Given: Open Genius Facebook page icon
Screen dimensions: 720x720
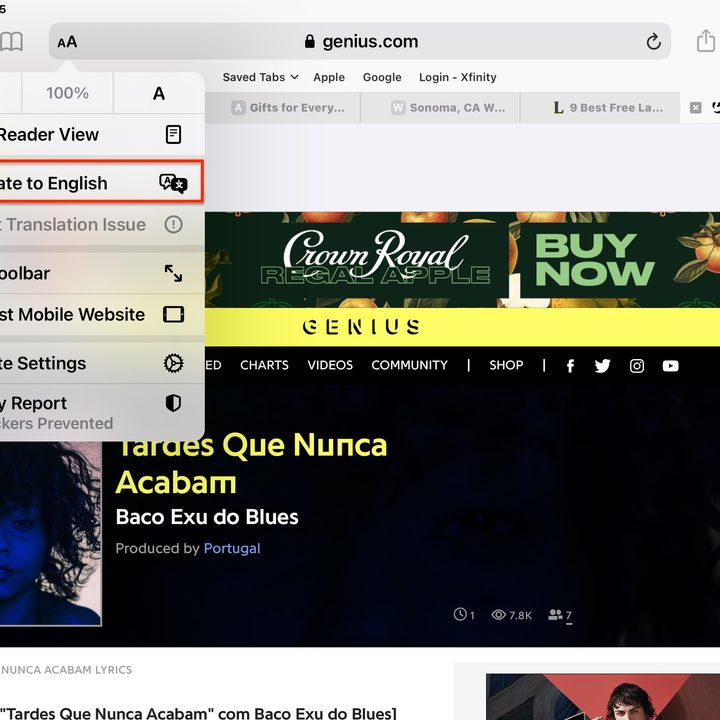Looking at the screenshot, I should pyautogui.click(x=570, y=366).
